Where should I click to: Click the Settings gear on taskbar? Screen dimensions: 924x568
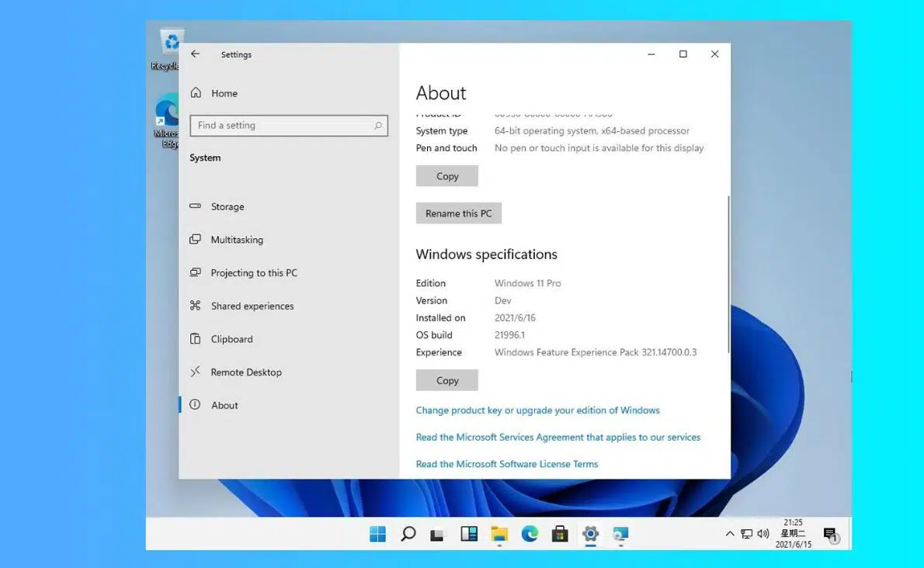[590, 534]
